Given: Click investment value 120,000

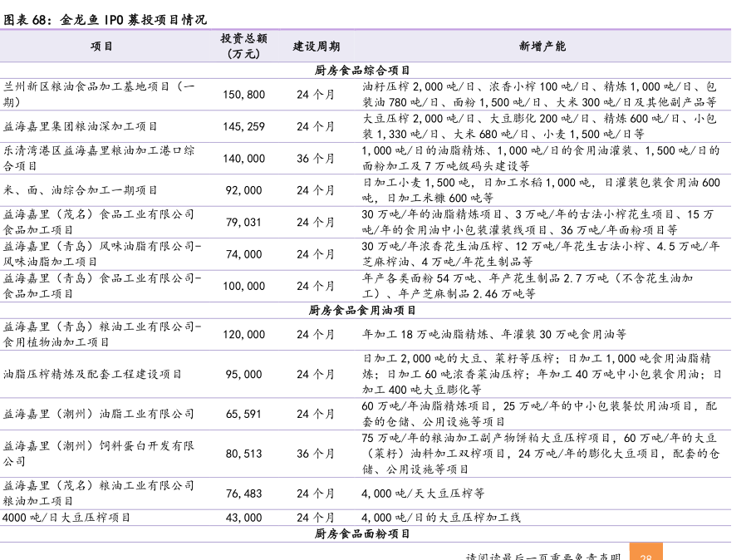Looking at the screenshot, I should [243, 334].
